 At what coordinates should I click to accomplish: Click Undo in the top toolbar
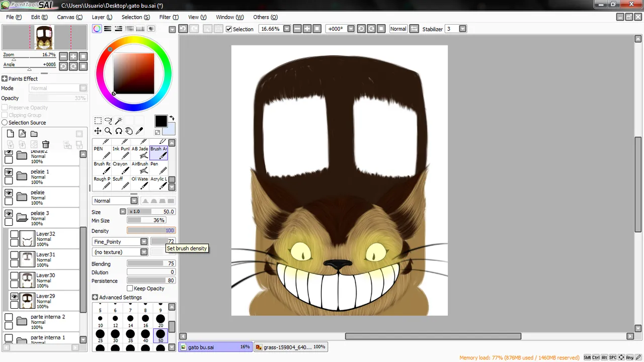click(183, 29)
